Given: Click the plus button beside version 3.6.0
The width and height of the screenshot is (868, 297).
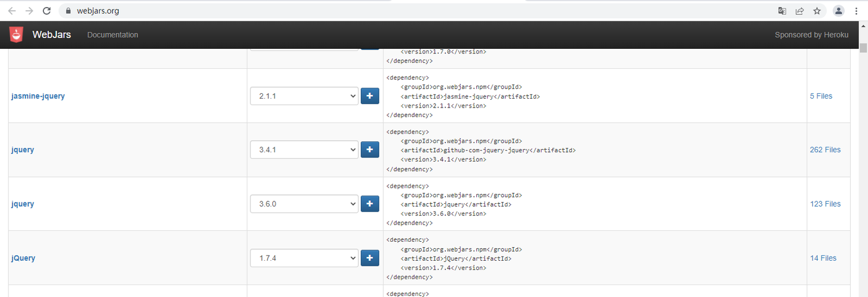Looking at the screenshot, I should point(370,204).
